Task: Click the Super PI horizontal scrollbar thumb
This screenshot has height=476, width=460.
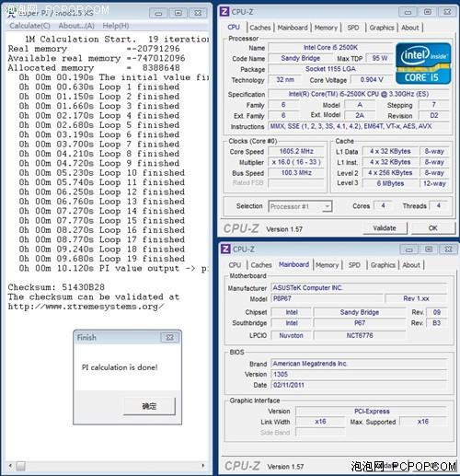Action: click(x=21, y=466)
